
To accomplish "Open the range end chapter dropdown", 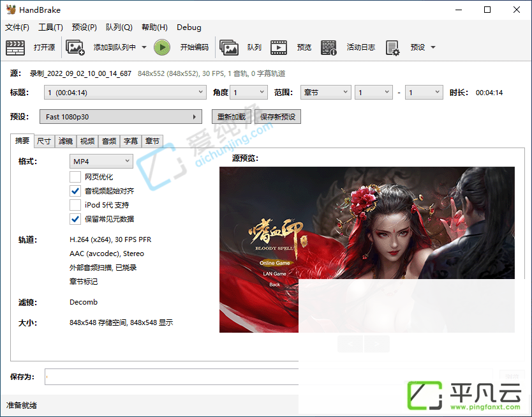I will [424, 93].
